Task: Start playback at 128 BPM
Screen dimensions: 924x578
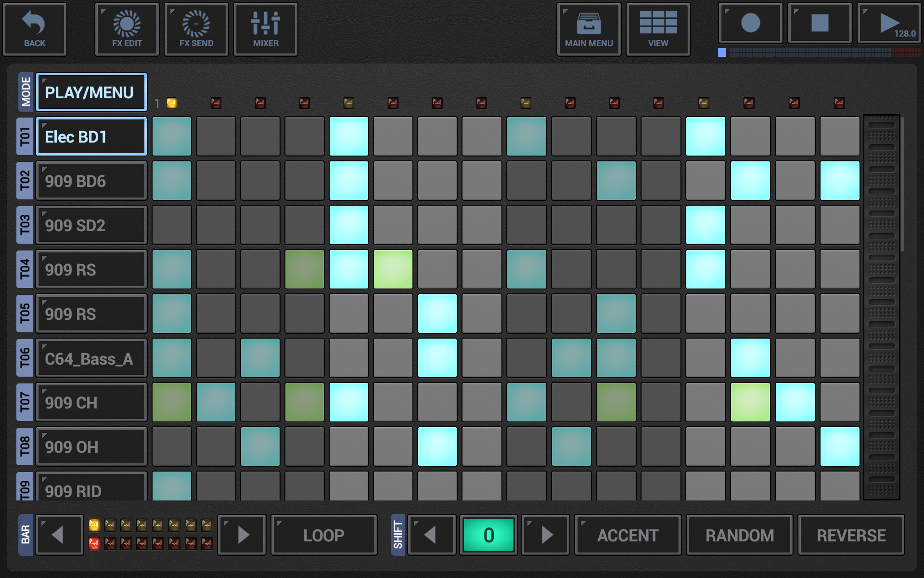Action: click(888, 23)
